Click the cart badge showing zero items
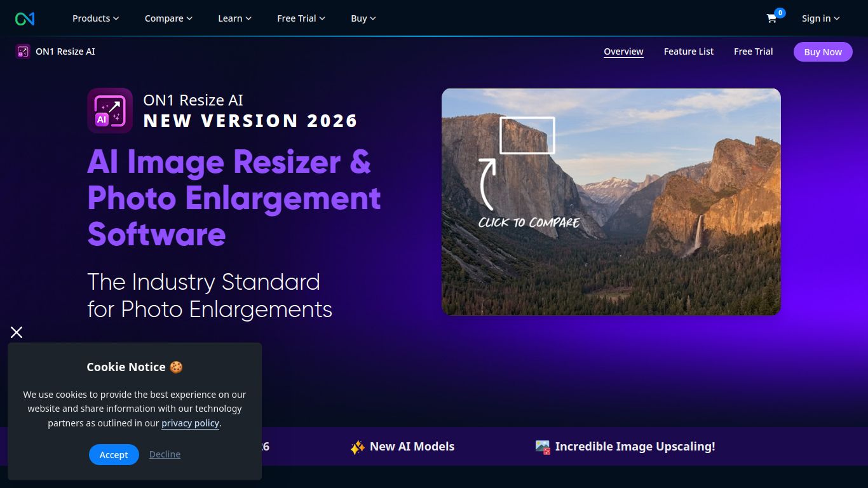 (780, 12)
